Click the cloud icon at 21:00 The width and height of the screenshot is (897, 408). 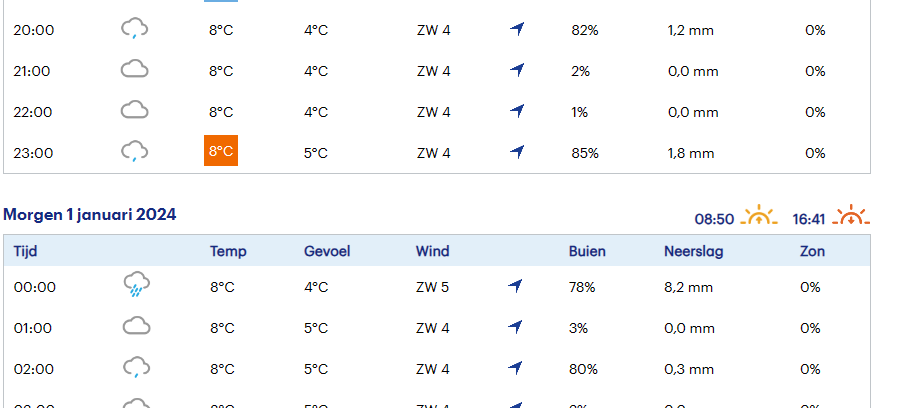point(134,69)
